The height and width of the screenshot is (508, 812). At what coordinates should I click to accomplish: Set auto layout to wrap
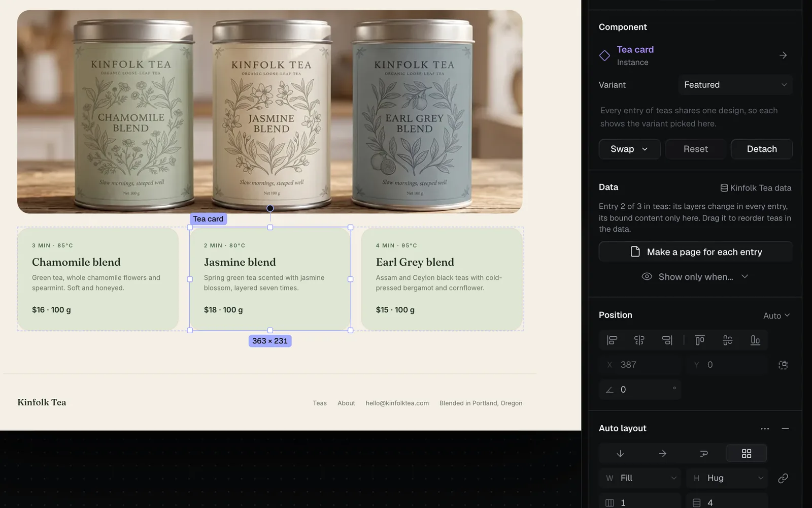click(704, 454)
